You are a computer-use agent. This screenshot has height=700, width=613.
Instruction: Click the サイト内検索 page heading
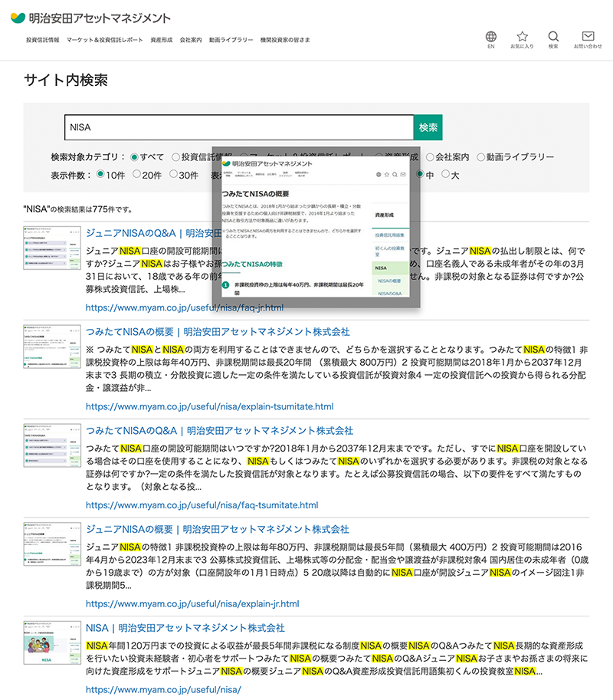click(x=66, y=81)
